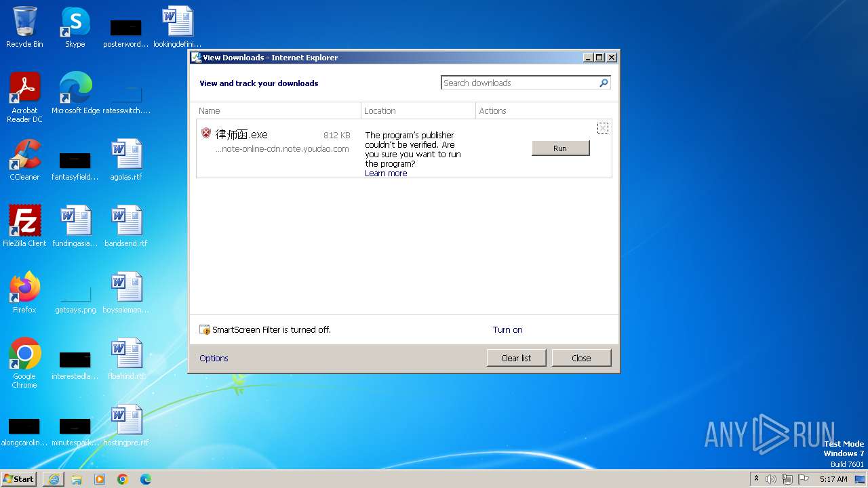Viewport: 868px width, 488px height.
Task: Select the 律师函.exe file name
Action: coord(241,134)
